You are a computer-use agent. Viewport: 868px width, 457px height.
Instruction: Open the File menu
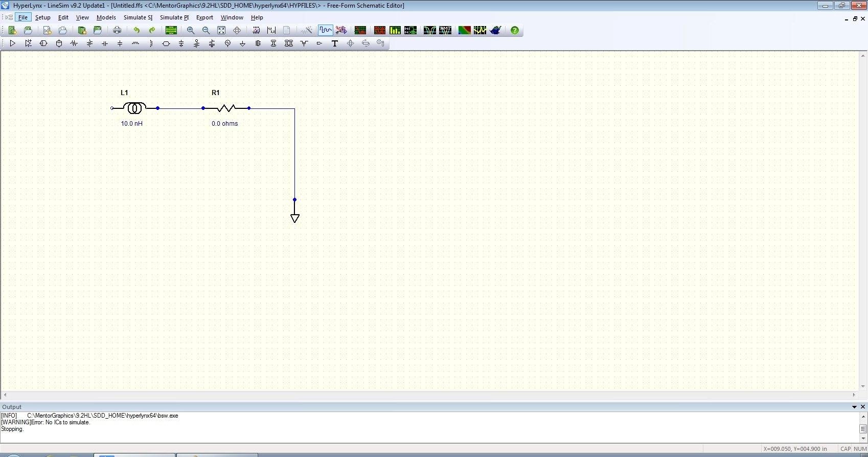pos(23,17)
